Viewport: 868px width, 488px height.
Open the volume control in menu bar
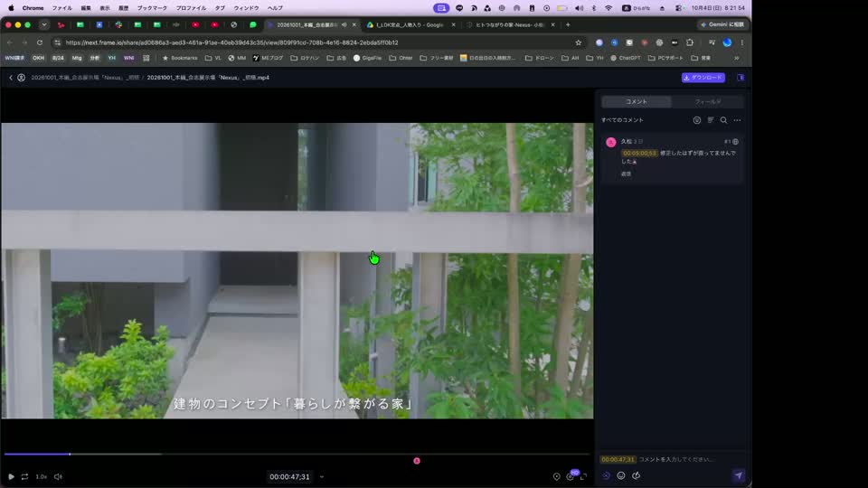579,8
